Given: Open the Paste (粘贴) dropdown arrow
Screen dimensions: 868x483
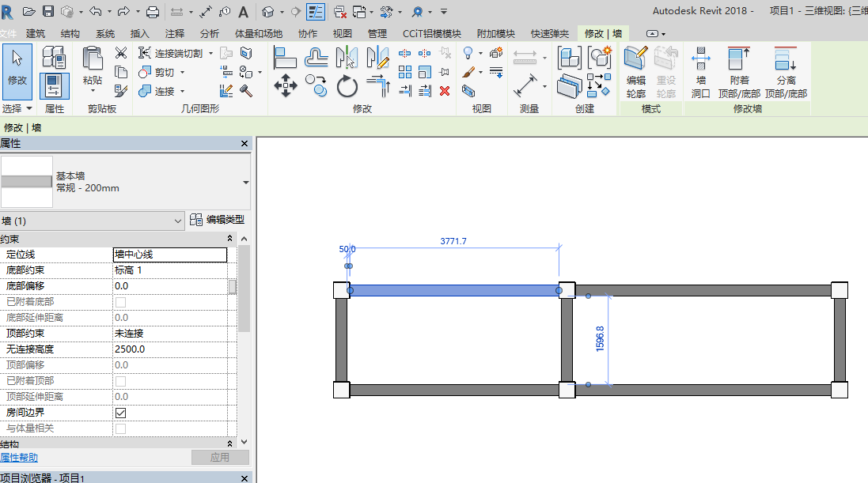Looking at the screenshot, I should [x=93, y=91].
